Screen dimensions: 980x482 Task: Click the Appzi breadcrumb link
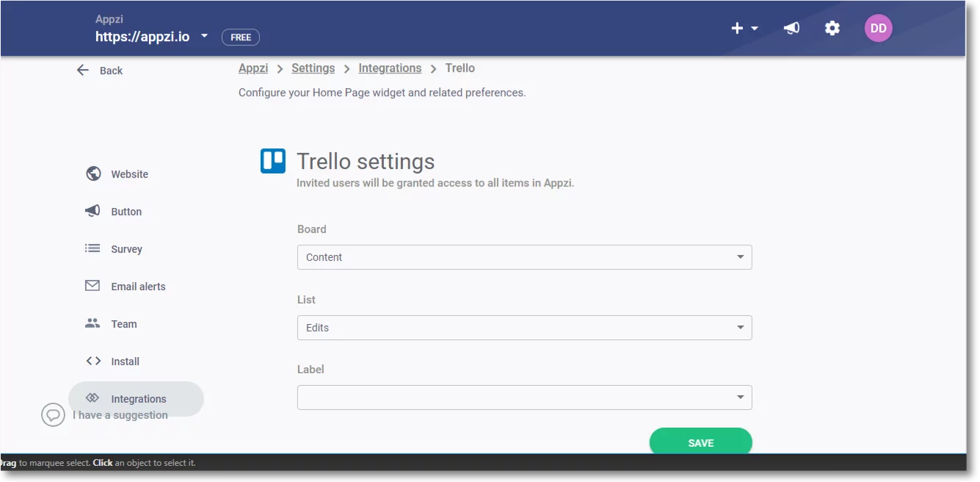253,68
